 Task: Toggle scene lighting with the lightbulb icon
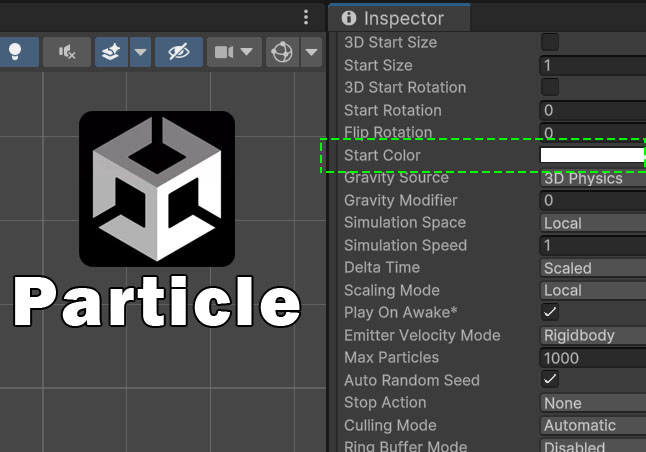[x=16, y=52]
